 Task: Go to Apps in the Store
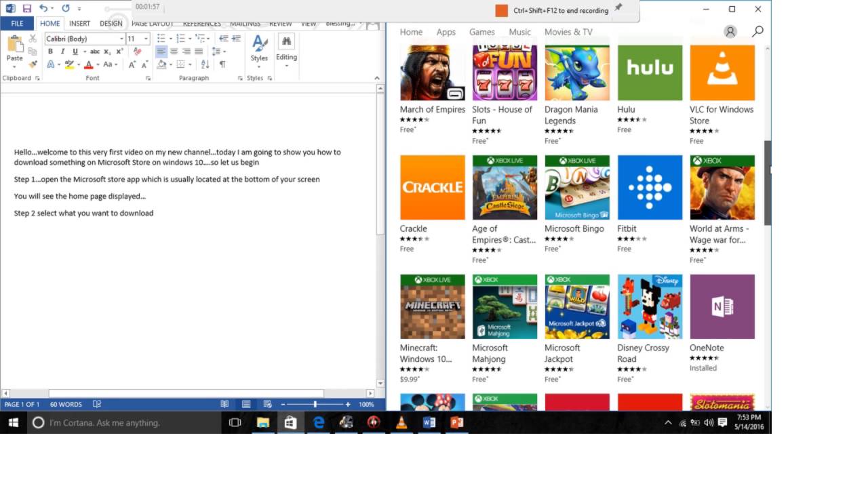tap(446, 32)
